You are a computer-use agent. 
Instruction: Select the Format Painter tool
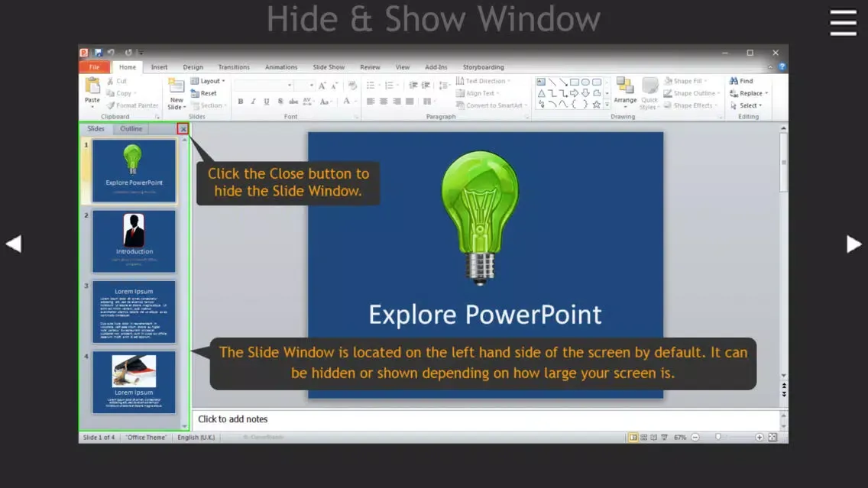tap(132, 105)
